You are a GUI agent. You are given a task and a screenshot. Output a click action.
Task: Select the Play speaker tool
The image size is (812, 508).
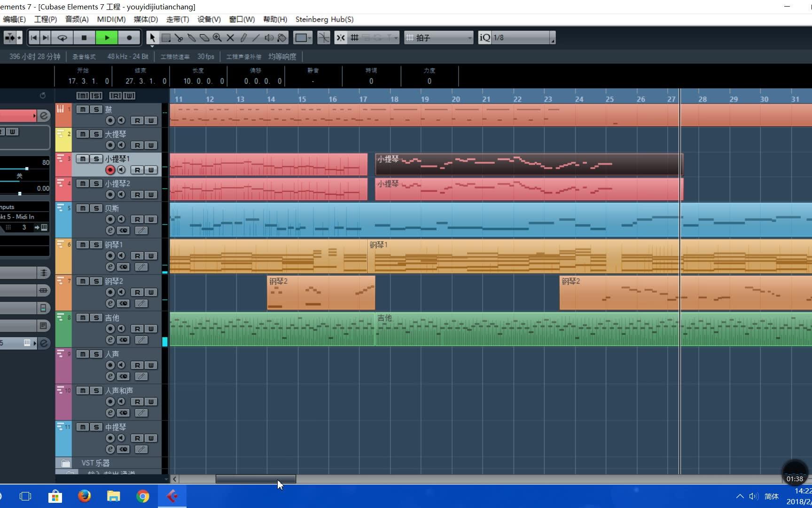click(x=269, y=38)
